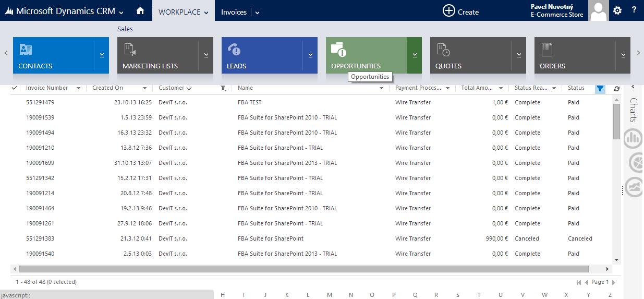The image size is (644, 299).
Task: Select invoice number 190091699
Action: 40,163
